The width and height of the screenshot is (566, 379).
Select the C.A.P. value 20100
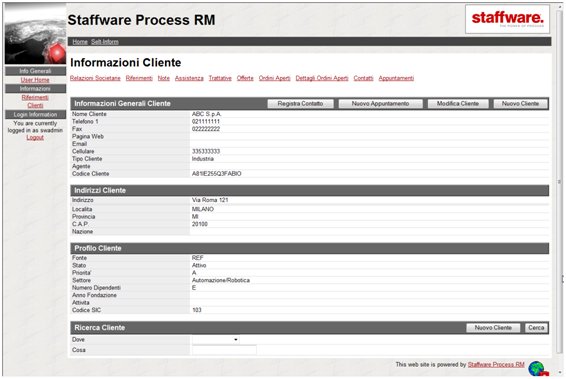coord(200,224)
